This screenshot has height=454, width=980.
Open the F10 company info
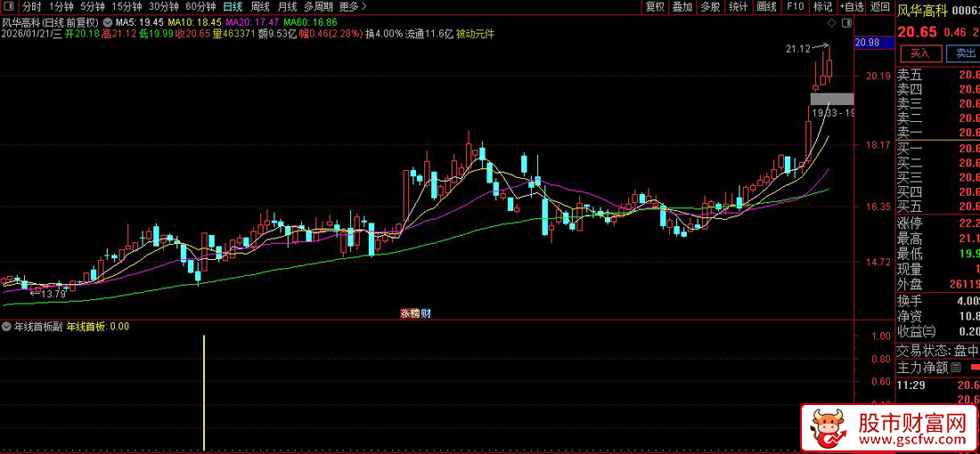point(795,7)
